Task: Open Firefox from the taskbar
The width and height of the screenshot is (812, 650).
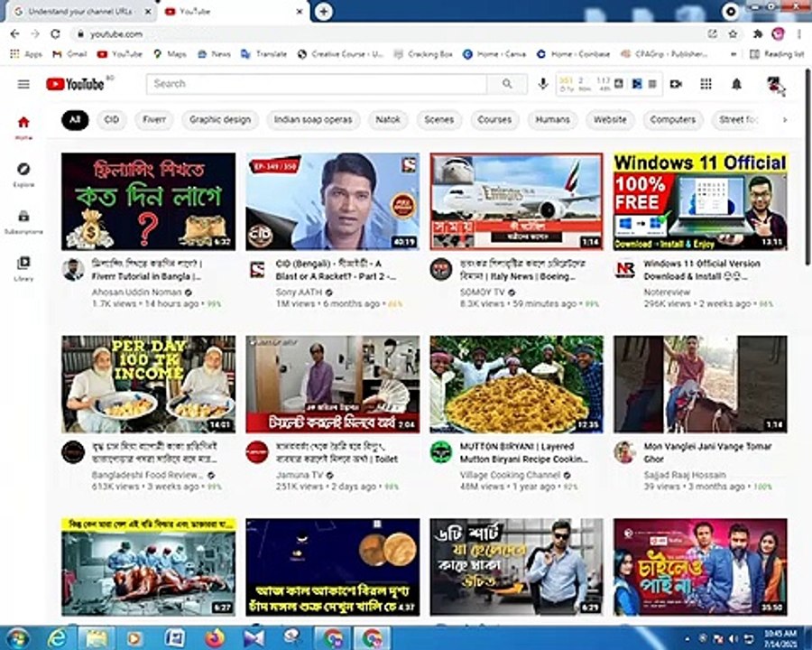Action: pos(215,638)
